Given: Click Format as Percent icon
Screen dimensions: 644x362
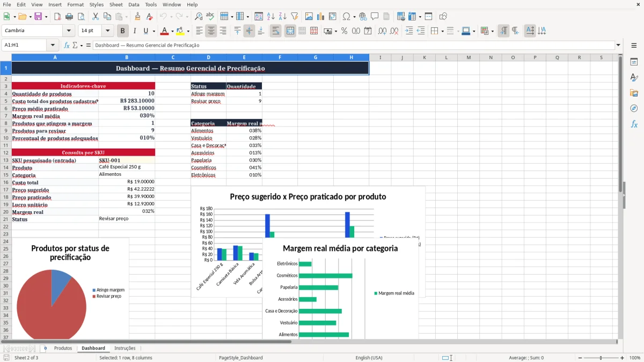Looking at the screenshot, I should point(344,31).
